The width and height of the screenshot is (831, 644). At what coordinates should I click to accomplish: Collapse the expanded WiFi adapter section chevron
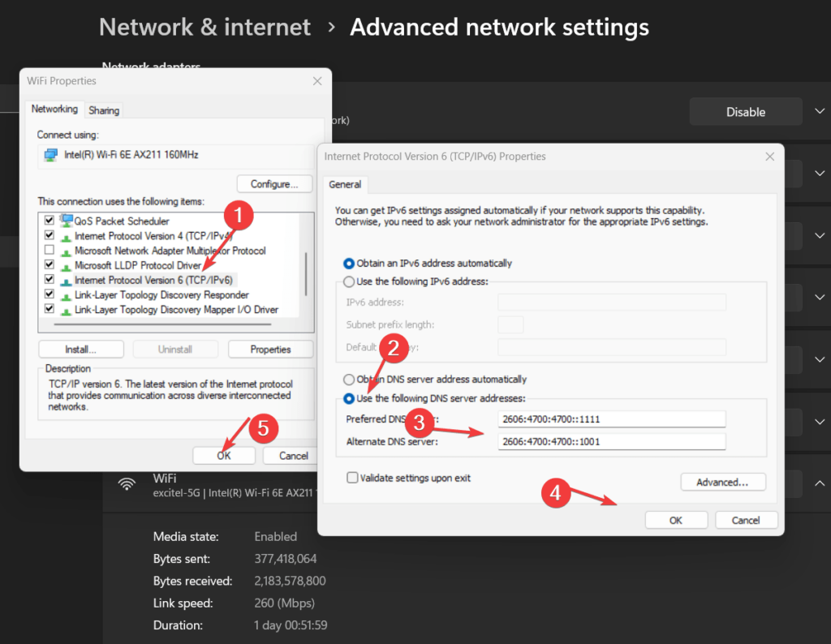pos(820,482)
